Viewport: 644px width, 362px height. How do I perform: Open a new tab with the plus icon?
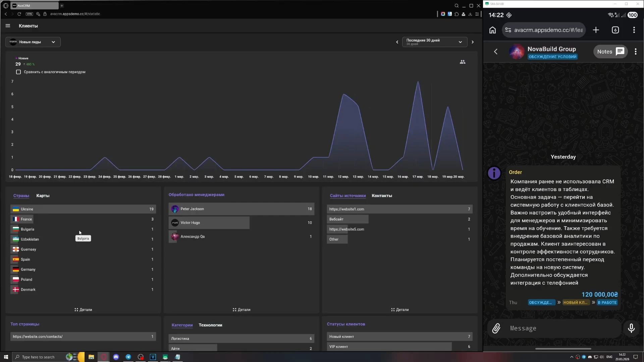tap(596, 30)
